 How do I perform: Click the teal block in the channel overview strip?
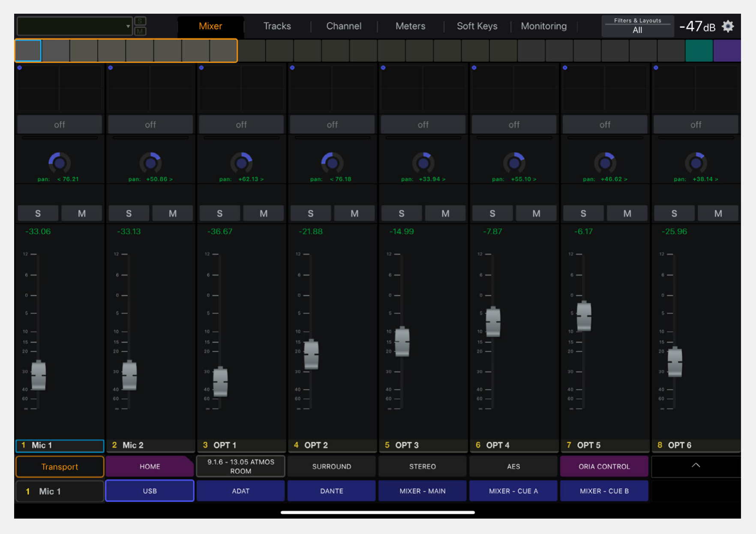(x=699, y=51)
